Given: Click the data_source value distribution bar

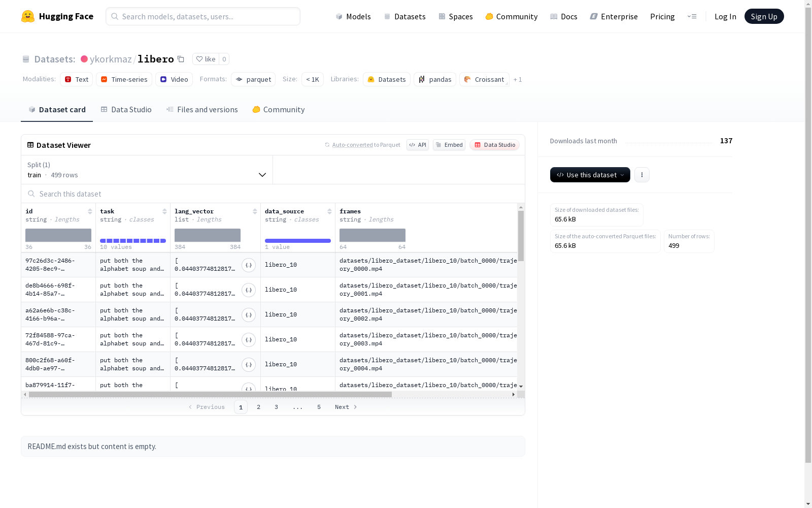Looking at the screenshot, I should (x=298, y=241).
